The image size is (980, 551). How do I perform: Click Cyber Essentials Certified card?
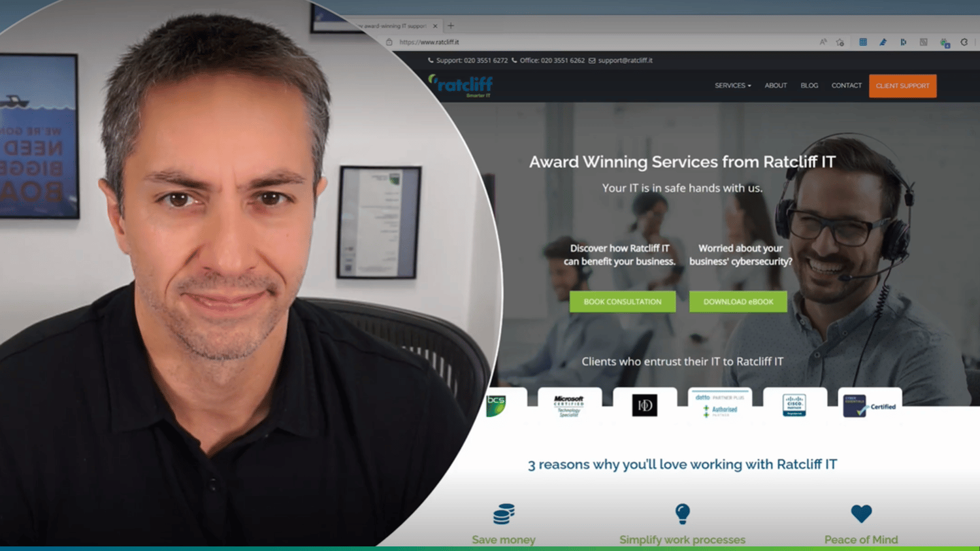[870, 405]
